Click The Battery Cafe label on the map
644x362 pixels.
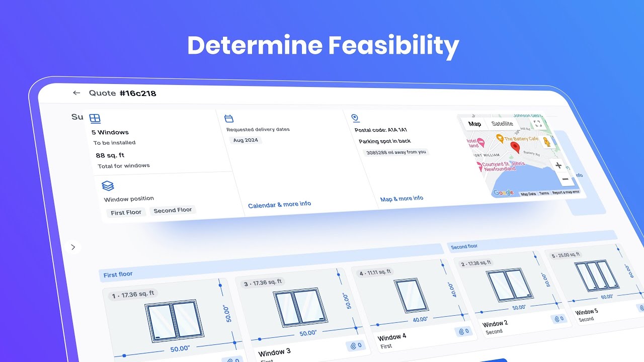(x=521, y=139)
